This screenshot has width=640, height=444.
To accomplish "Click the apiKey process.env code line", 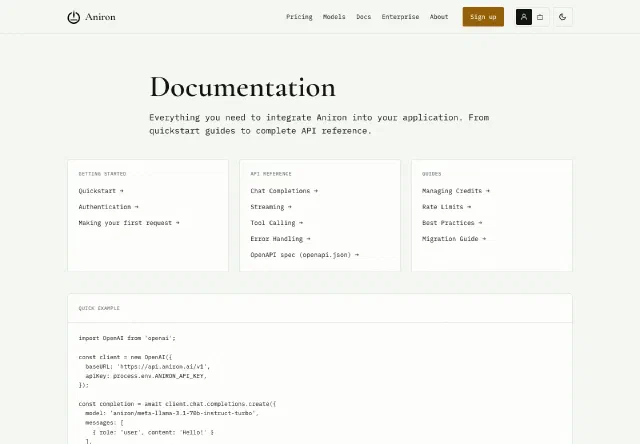I will coord(146,376).
